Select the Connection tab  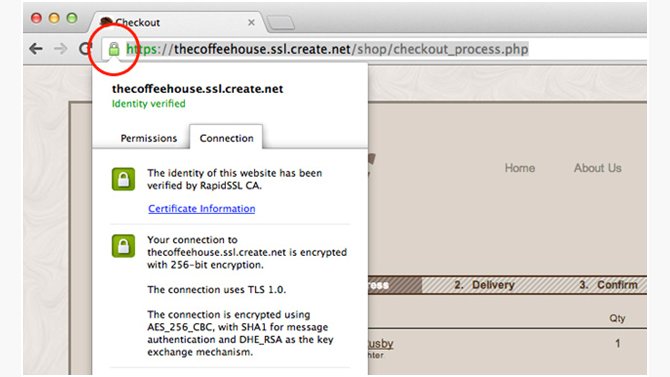click(x=226, y=138)
